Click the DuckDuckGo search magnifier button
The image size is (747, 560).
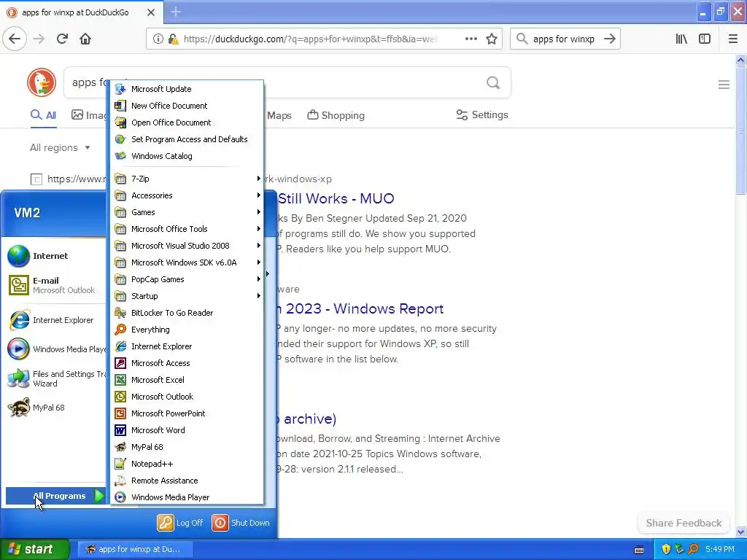point(493,83)
